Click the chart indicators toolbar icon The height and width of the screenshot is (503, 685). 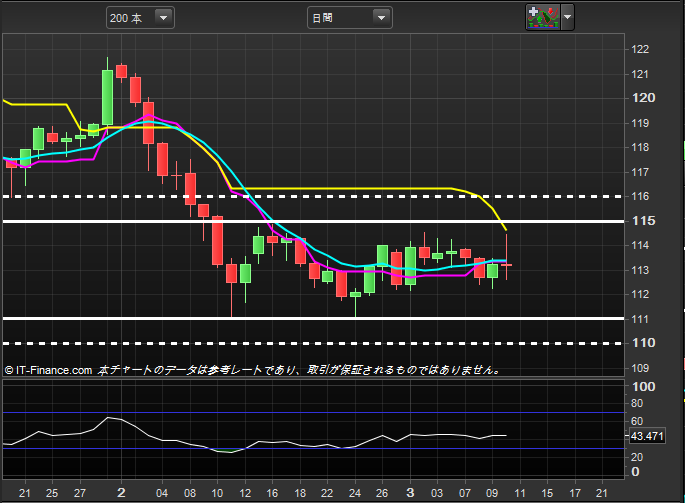543,17
